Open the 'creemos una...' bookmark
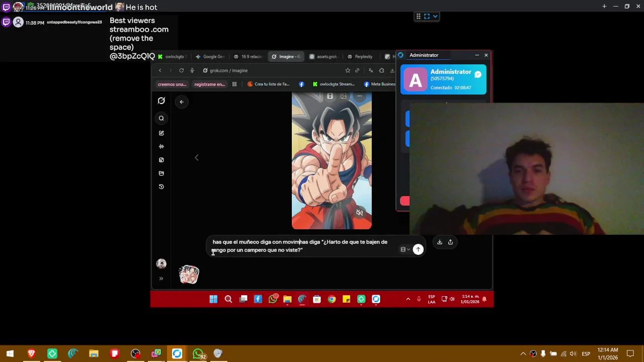The image size is (644, 362). click(x=172, y=84)
